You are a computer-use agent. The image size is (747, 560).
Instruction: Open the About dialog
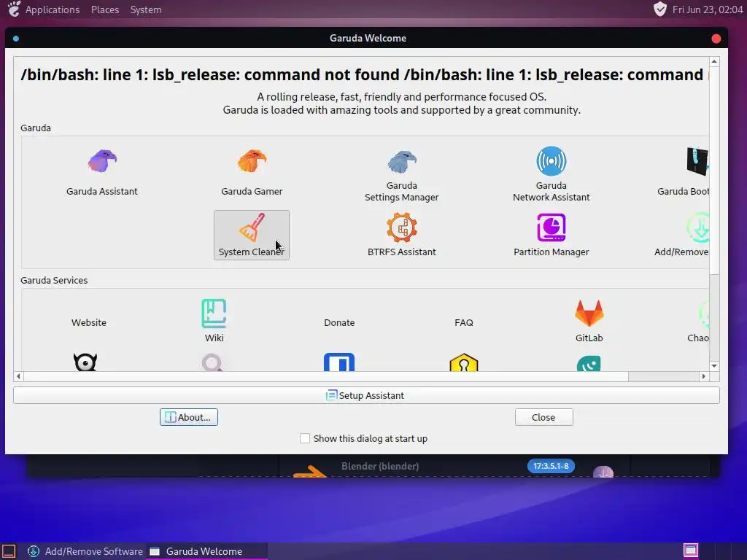[189, 417]
